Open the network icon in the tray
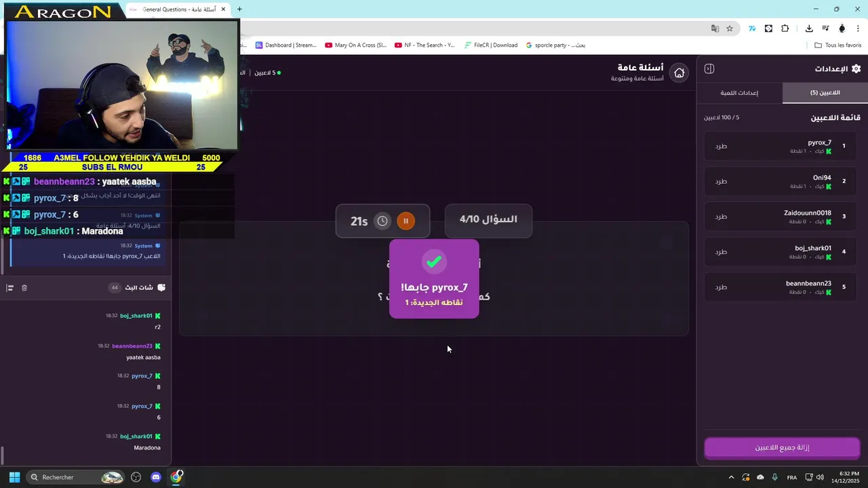This screenshot has height=488, width=868. [808, 477]
